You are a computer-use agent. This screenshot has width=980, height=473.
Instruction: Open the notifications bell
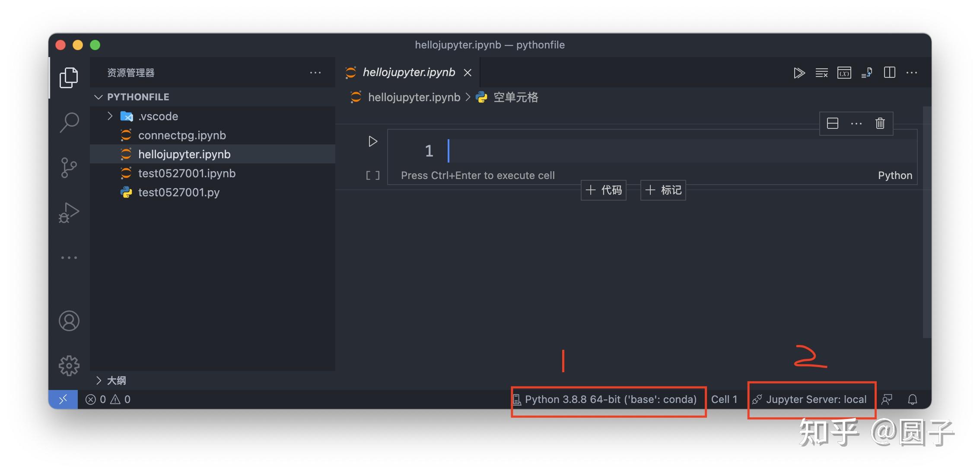pos(913,399)
